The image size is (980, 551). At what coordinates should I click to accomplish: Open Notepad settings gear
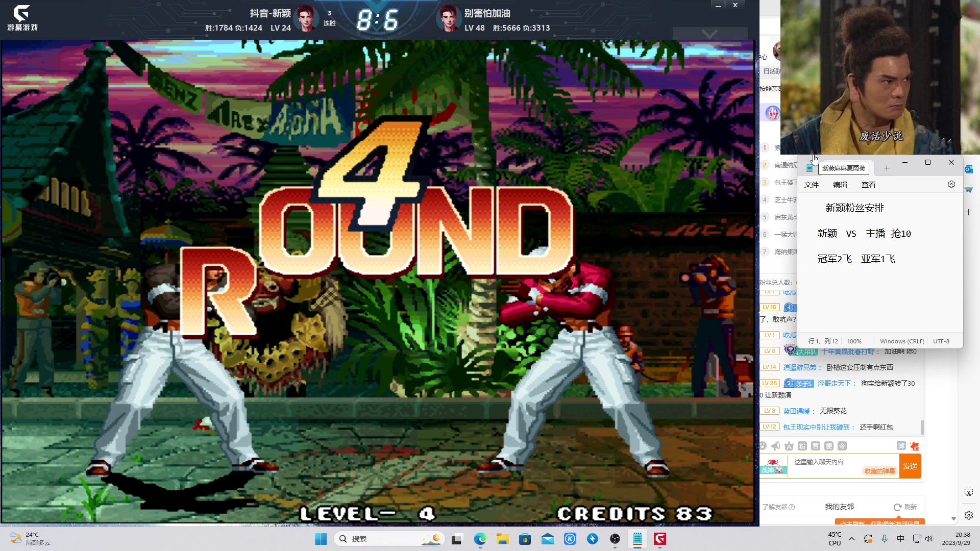(951, 184)
